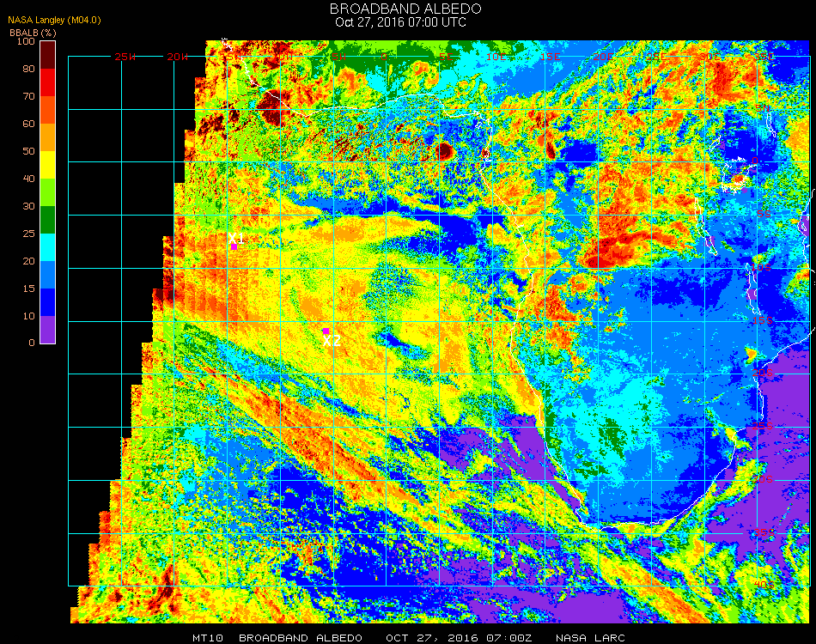Pick the dark green 25-30 colorbar segment

[48, 220]
